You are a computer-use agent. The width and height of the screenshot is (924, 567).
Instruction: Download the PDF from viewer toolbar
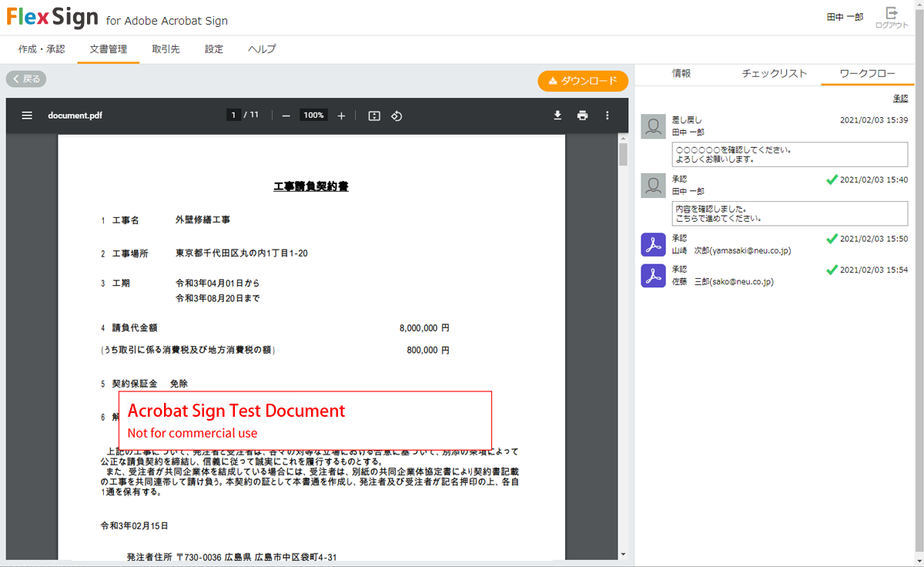click(558, 116)
